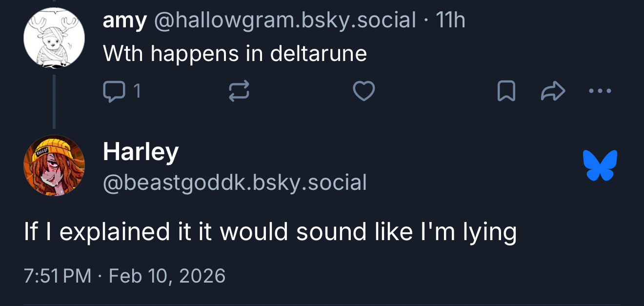The height and width of the screenshot is (306, 644).
Task: Click the reply speech bubble icon
Action: coord(114,91)
